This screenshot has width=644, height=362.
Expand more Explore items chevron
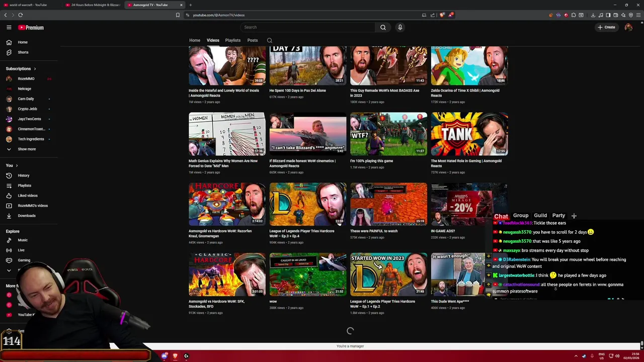(9, 270)
